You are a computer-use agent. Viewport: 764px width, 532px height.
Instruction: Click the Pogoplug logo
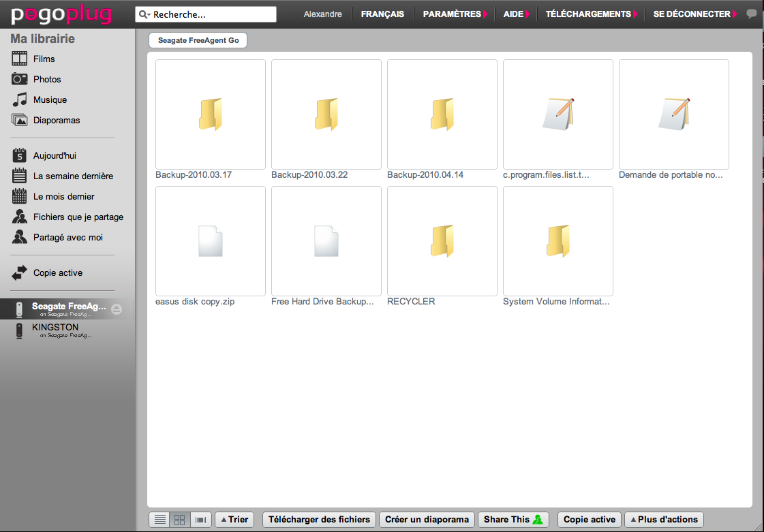coord(62,14)
